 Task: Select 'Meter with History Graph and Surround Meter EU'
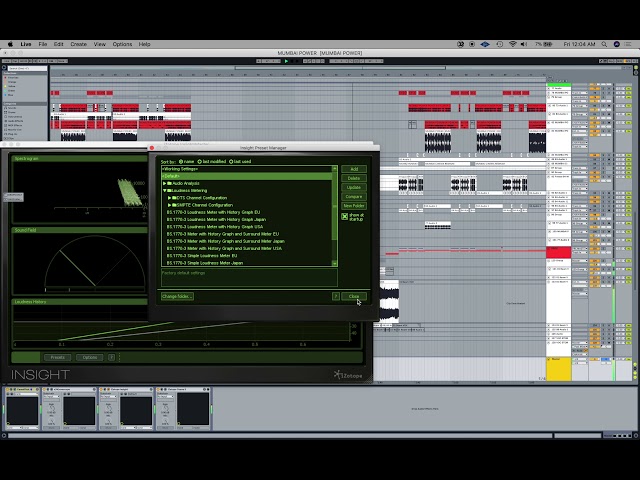[x=223, y=234]
